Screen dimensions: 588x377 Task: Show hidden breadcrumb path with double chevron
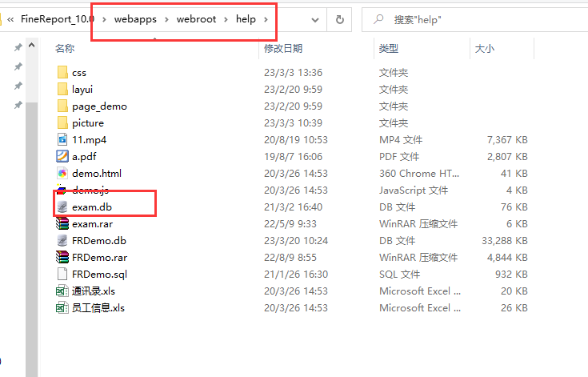pyautogui.click(x=10, y=19)
